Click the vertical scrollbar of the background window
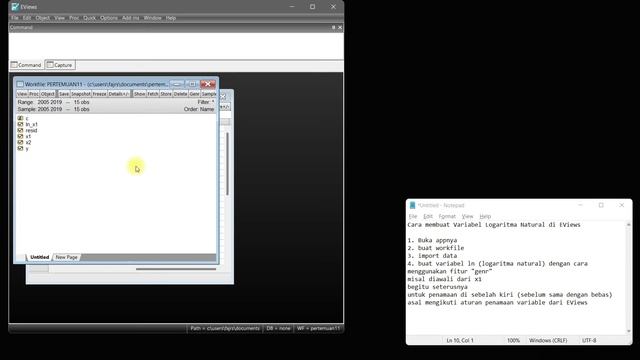This screenshot has width=640, height=360. pos(227,164)
